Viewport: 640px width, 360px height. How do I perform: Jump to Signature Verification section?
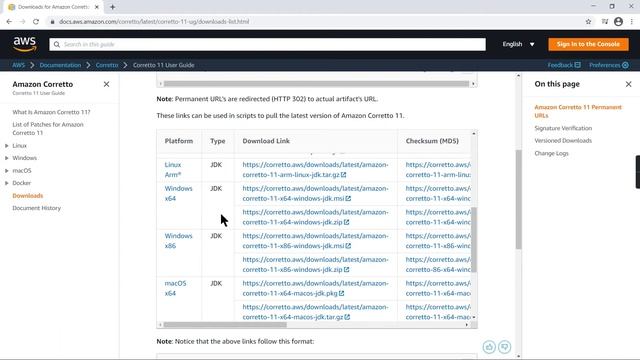[563, 128]
